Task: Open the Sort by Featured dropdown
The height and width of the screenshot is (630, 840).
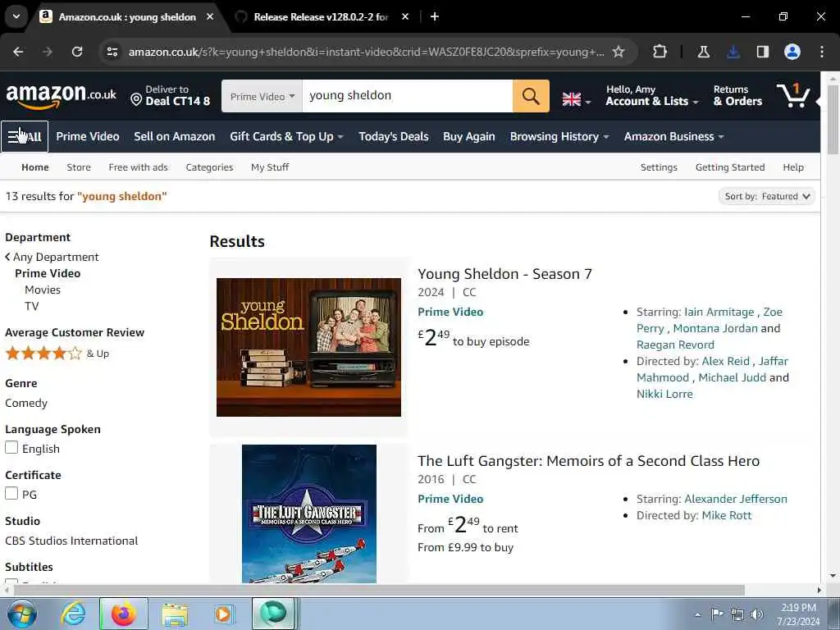Action: click(x=767, y=197)
